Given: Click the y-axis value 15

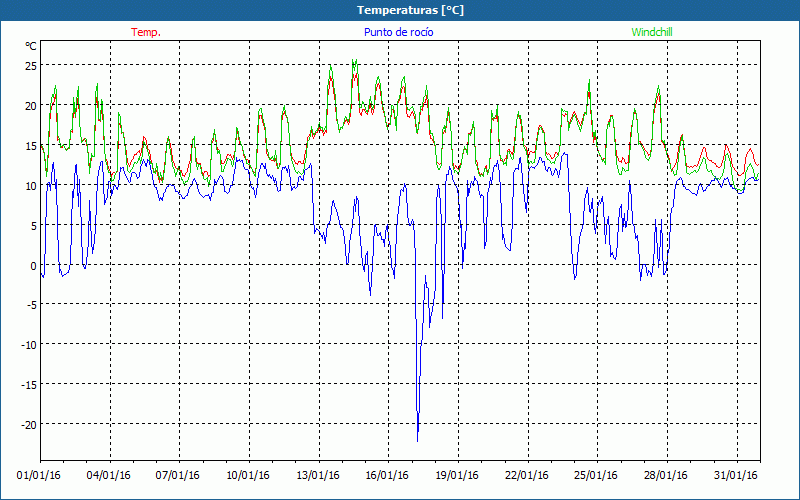Looking at the screenshot, I should [x=31, y=145].
